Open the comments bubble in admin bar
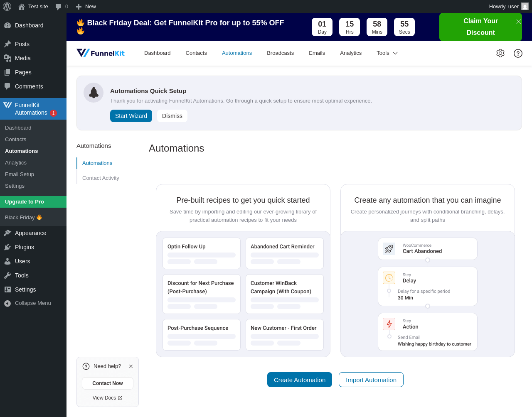532x417 pixels. tap(58, 7)
